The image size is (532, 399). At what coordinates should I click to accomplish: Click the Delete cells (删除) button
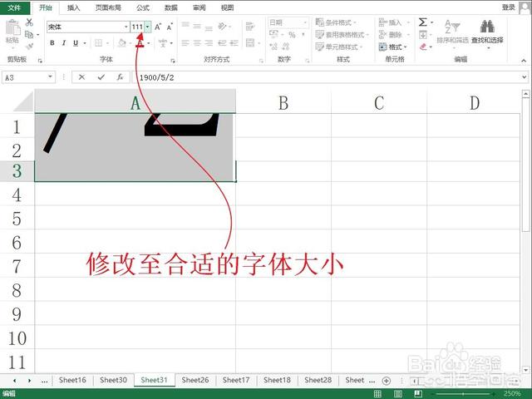[390, 35]
